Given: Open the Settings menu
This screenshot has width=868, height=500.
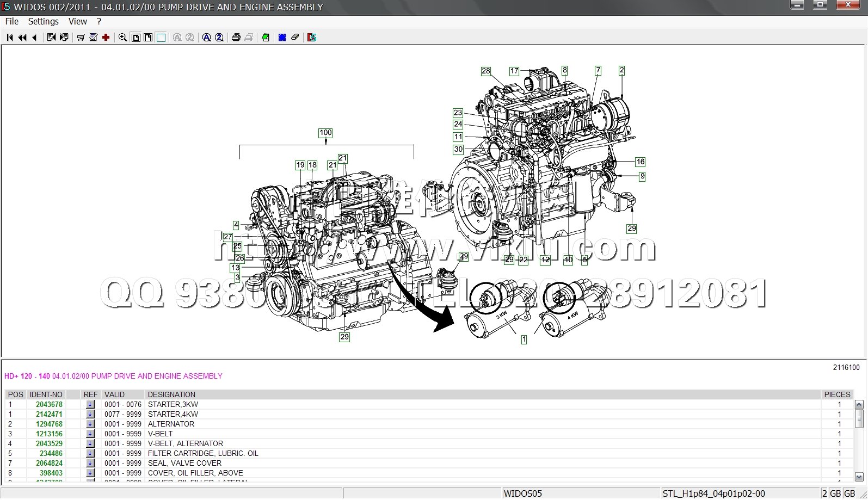Looking at the screenshot, I should point(44,22).
